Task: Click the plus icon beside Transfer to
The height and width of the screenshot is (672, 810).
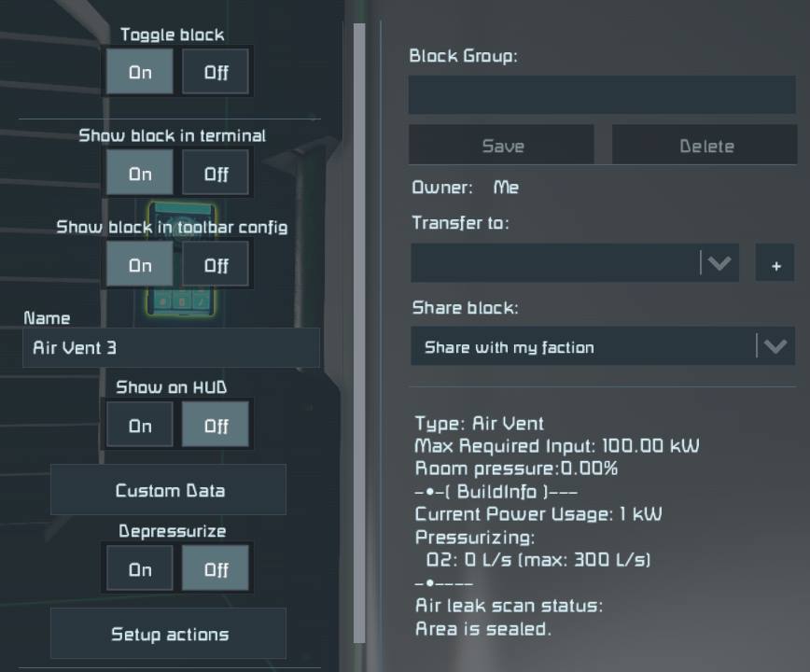Action: [775, 263]
